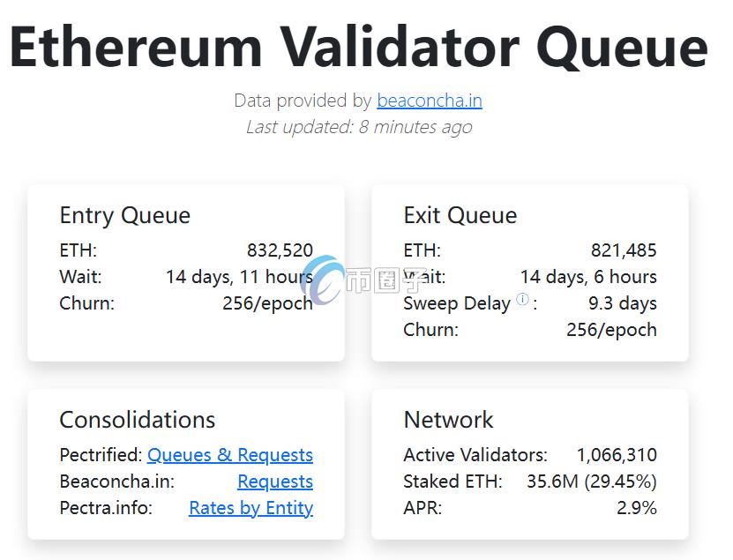
Task: Click the Entry Queue card heading
Action: point(124,215)
